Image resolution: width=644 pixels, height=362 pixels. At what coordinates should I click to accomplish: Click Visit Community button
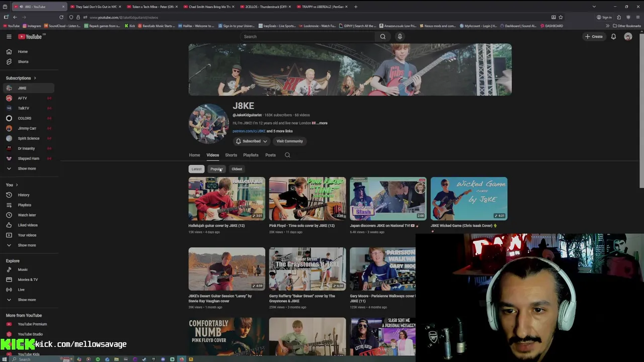(290, 141)
